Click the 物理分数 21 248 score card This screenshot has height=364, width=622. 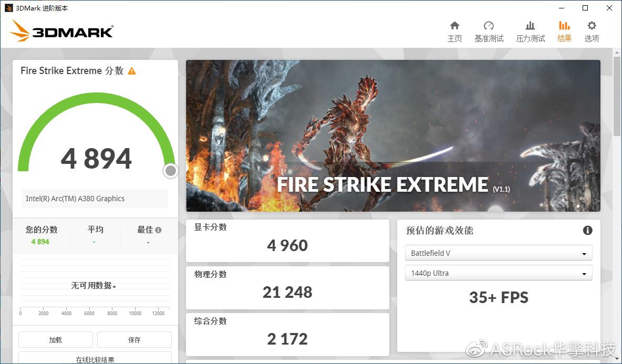(287, 288)
